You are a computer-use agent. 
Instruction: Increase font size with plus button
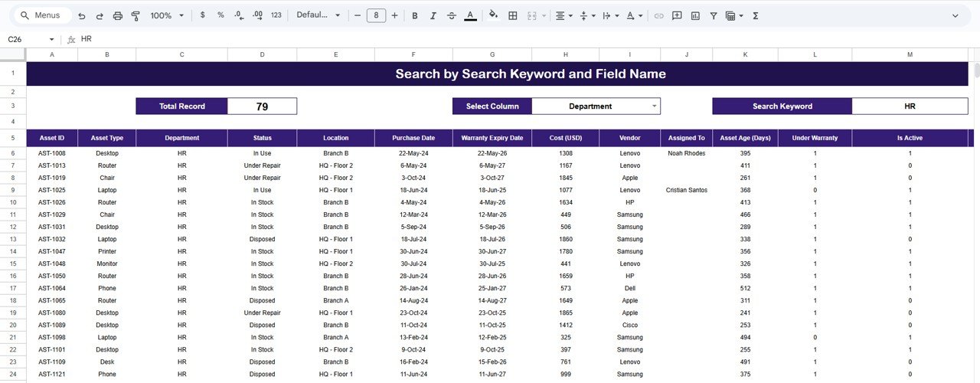tap(394, 15)
